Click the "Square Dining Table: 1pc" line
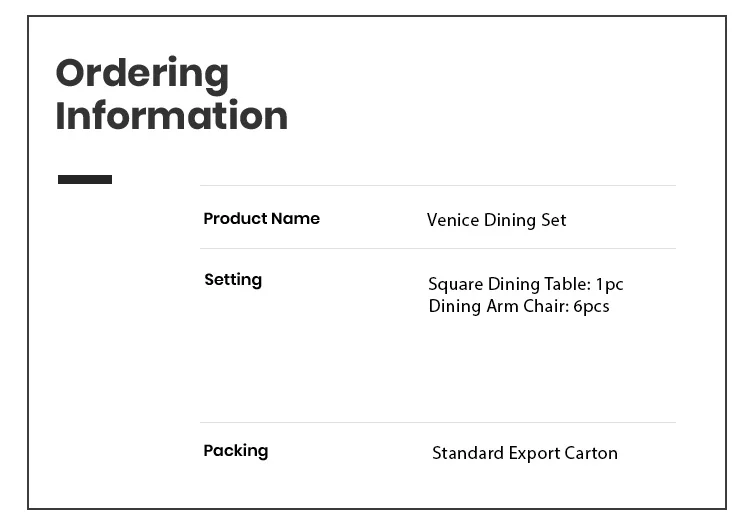This screenshot has width=750, height=522. point(525,285)
